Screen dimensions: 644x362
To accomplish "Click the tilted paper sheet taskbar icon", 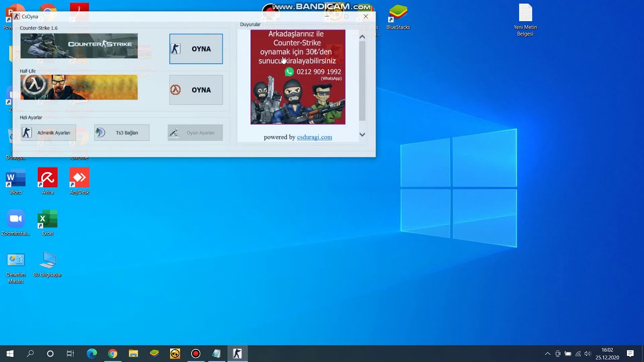I will [x=216, y=354].
